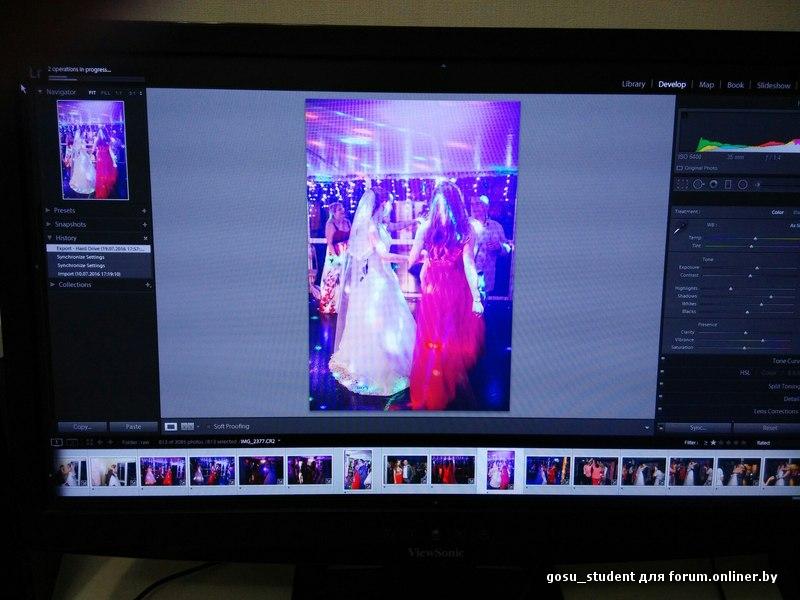The image size is (800, 600).
Task: Open the Library module
Action: (x=633, y=84)
